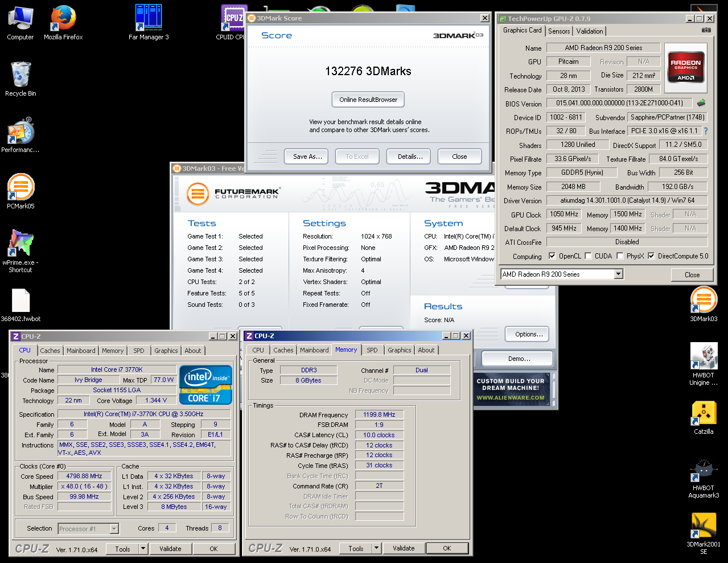Open the 3DMark03 desktop shortcut

(704, 304)
